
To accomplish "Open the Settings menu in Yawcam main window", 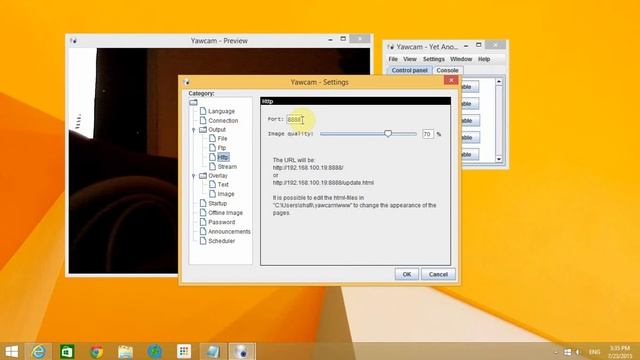I will [x=433, y=59].
